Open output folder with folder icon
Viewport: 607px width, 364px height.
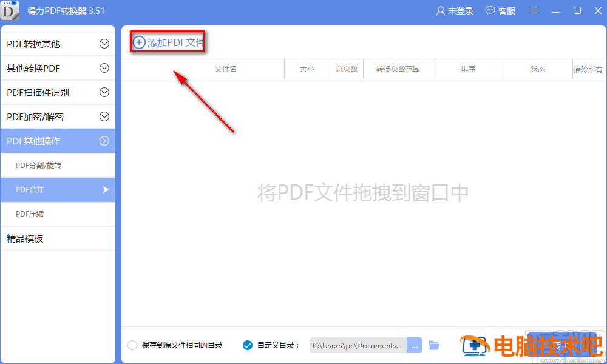(x=434, y=345)
